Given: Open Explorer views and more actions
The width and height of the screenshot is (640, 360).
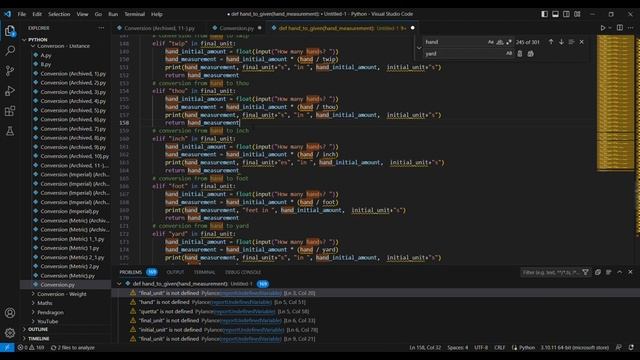Looking at the screenshot, I should tap(101, 28).
